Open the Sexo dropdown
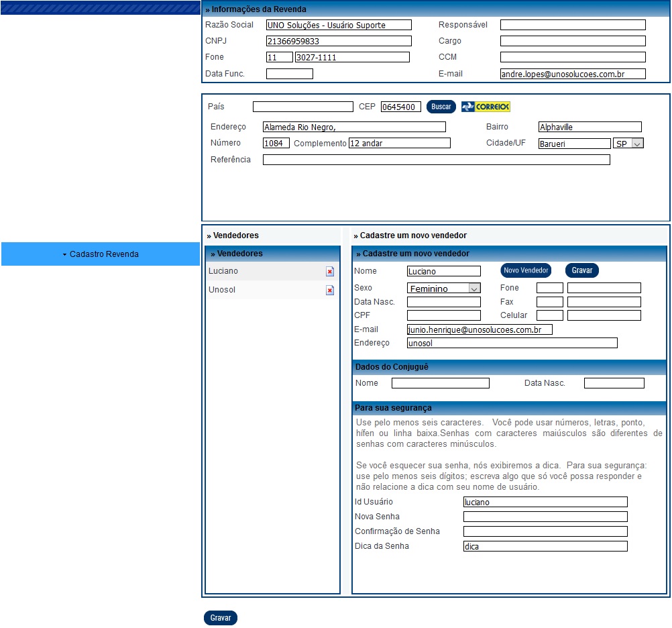This screenshot has width=672, height=628. 443,288
